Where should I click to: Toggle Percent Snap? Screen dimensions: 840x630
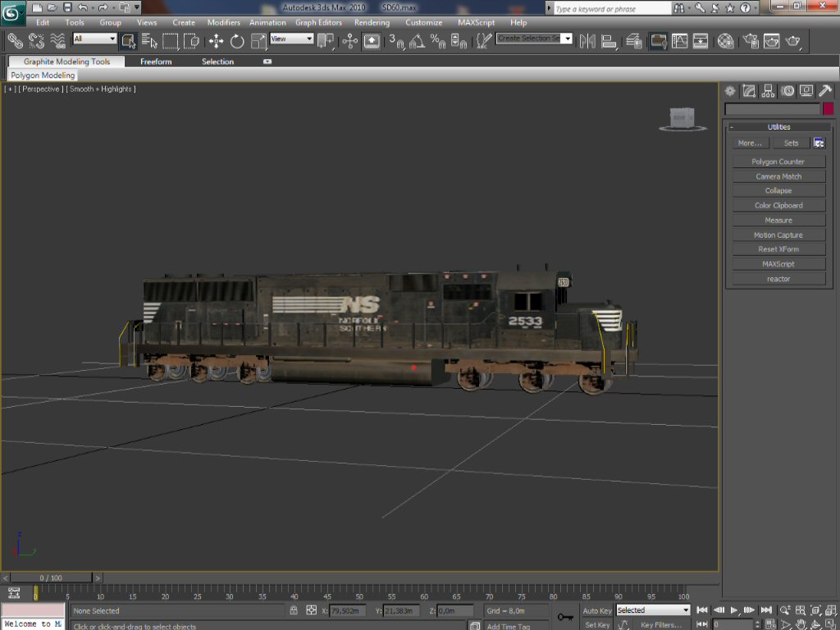pyautogui.click(x=438, y=41)
